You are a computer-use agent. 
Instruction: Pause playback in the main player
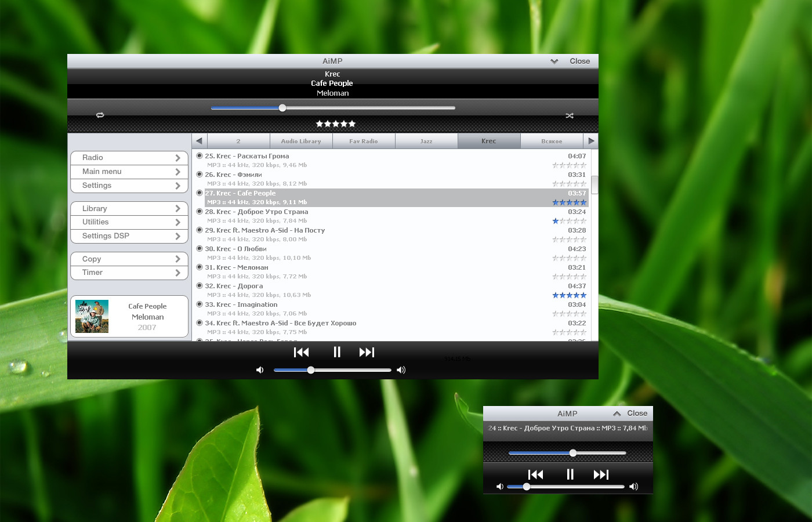(x=337, y=352)
